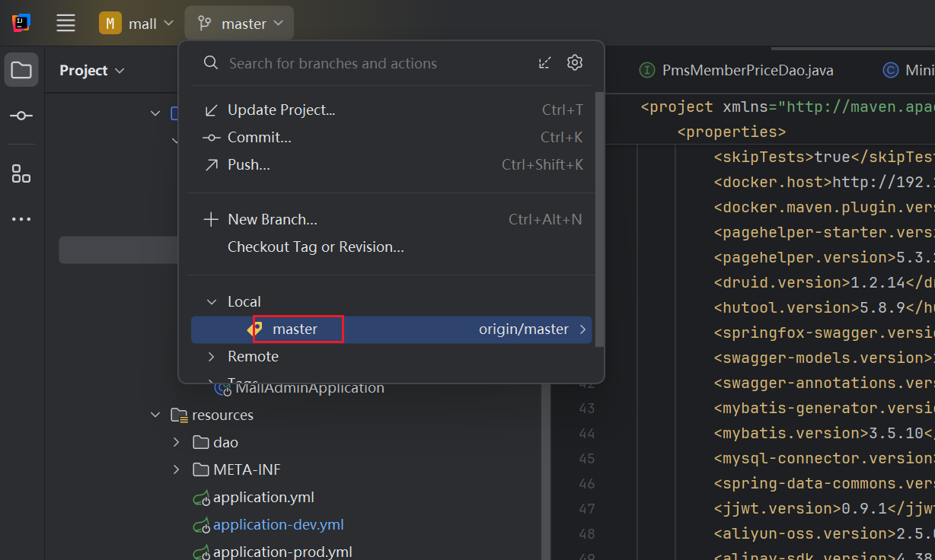Click the IntelliJ IDEA logo icon

[x=21, y=24]
